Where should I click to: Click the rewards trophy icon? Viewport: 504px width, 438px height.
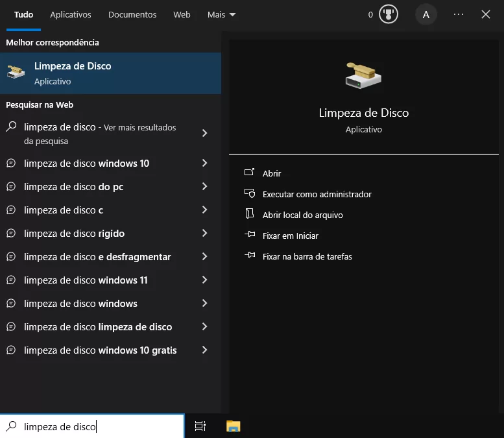click(x=389, y=14)
